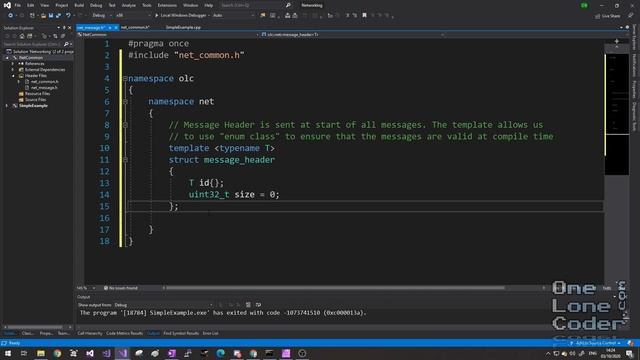This screenshot has height=360, width=640.
Task: Toggle word wrap in Output panel
Action: 258,305
